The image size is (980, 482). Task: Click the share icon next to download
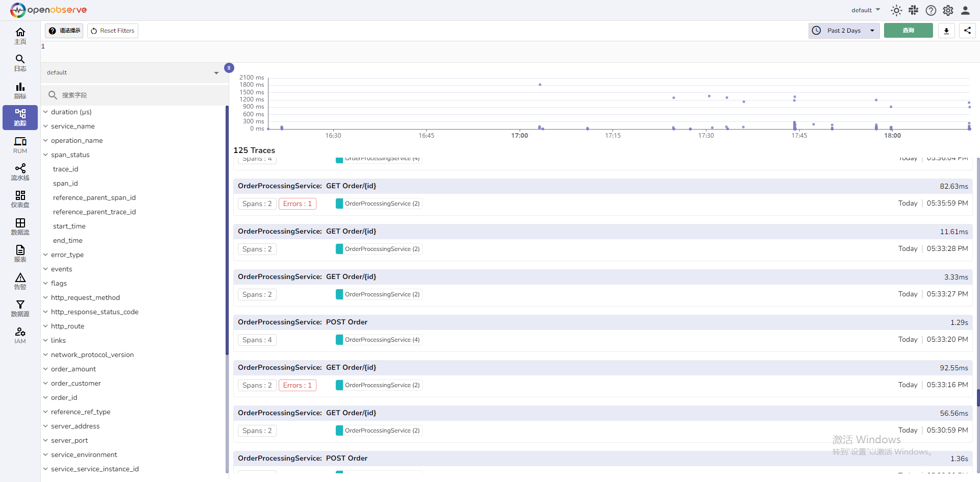(967, 31)
